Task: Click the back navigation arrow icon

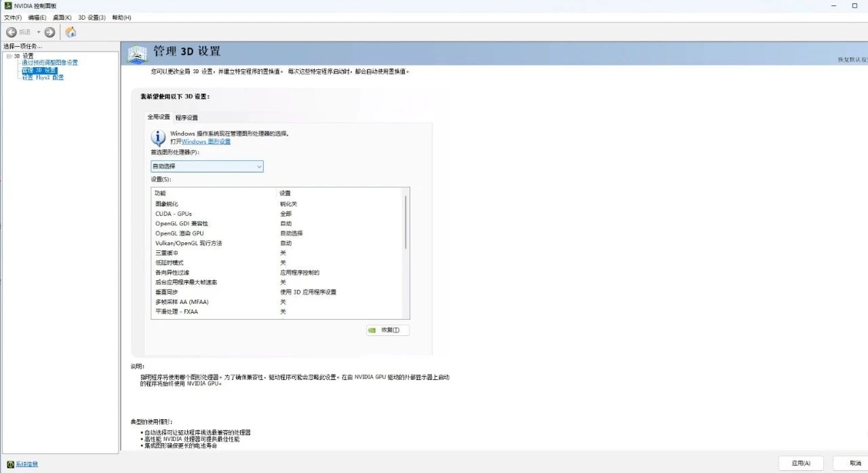Action: [12, 31]
